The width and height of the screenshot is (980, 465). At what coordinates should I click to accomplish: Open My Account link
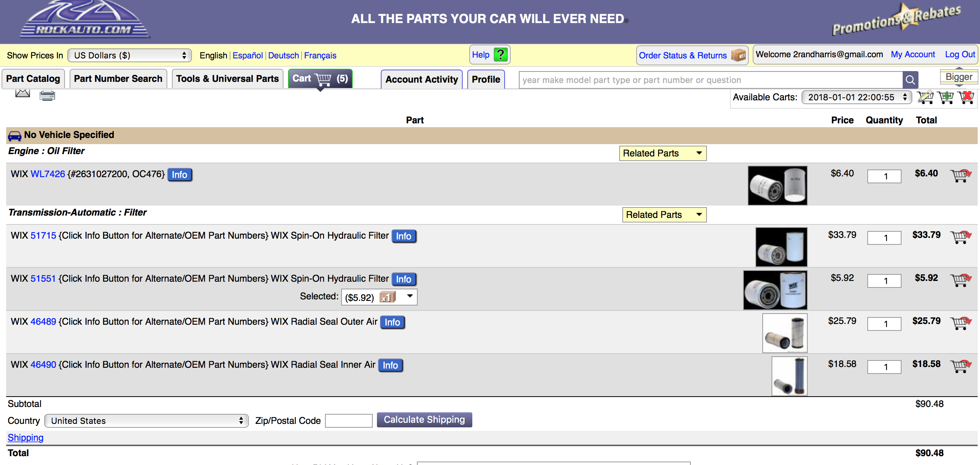point(913,55)
